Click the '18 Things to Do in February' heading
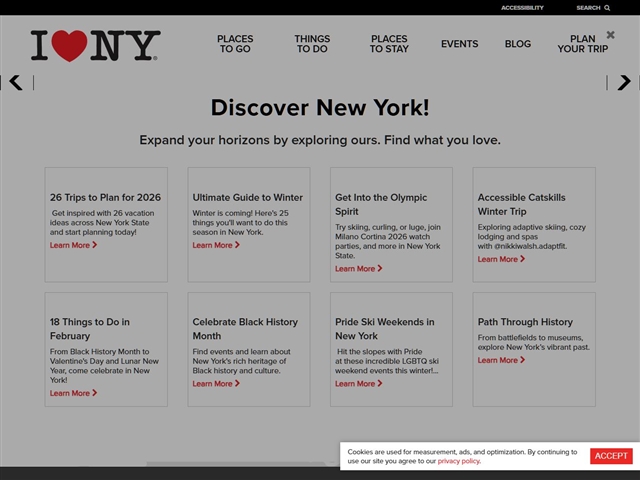The image size is (640, 480). pos(90,329)
